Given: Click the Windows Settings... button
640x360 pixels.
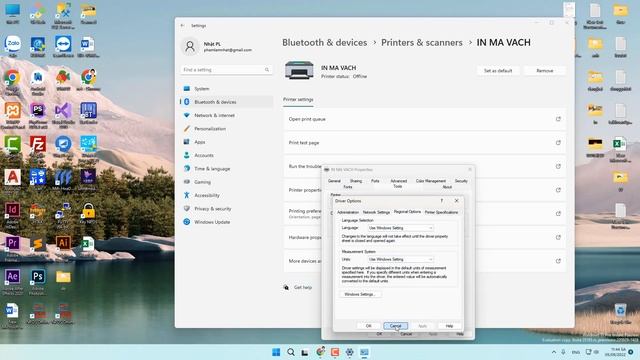Looking at the screenshot, I should [360, 294].
